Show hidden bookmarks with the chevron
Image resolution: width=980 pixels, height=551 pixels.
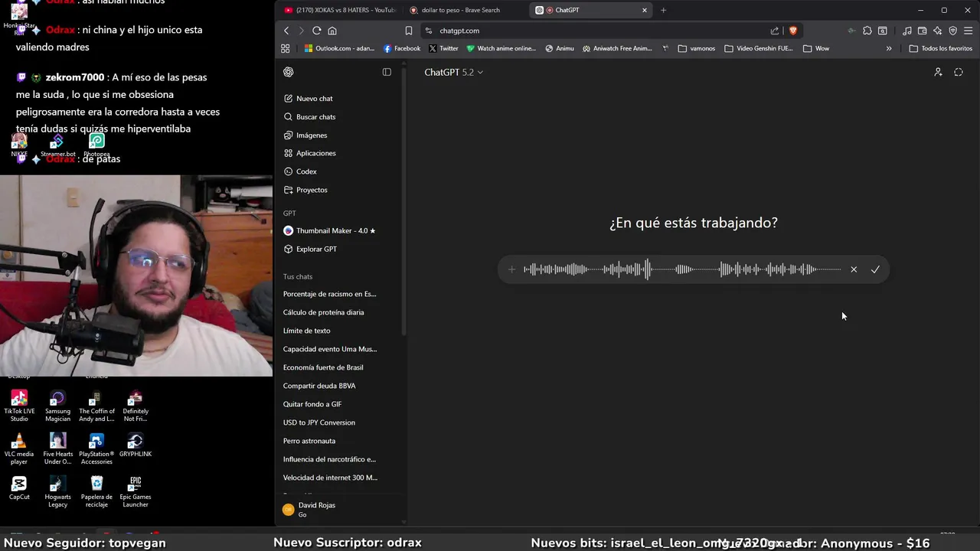[x=889, y=48]
